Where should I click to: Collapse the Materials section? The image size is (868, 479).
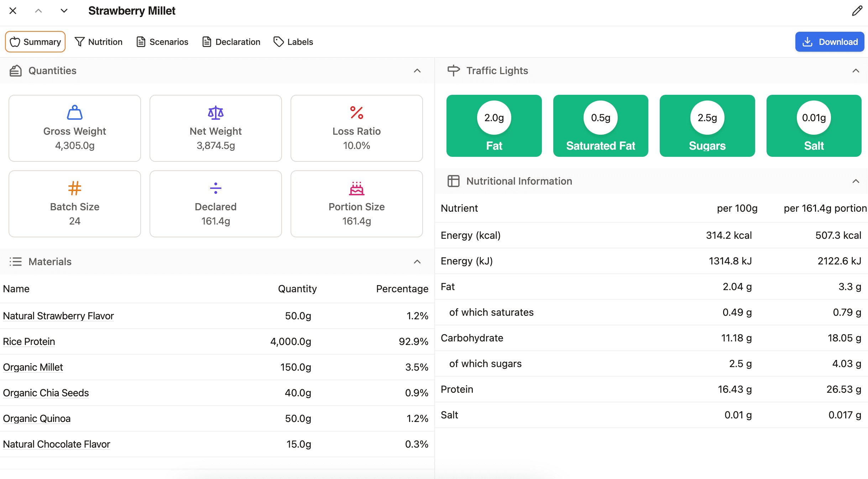click(417, 262)
